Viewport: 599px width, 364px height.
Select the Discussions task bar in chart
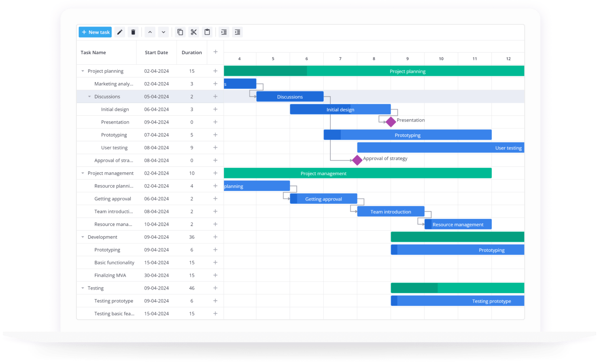[x=290, y=97]
